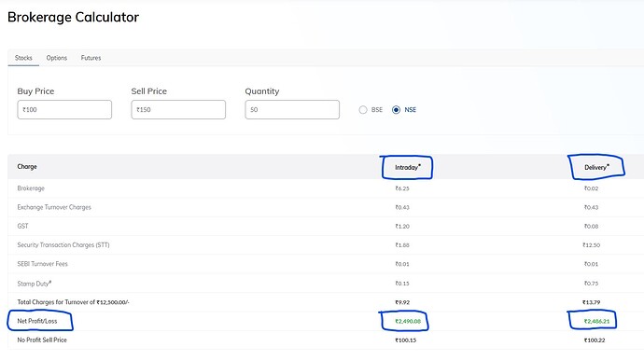Click the Intraday column header
The width and height of the screenshot is (644, 361).
click(408, 167)
